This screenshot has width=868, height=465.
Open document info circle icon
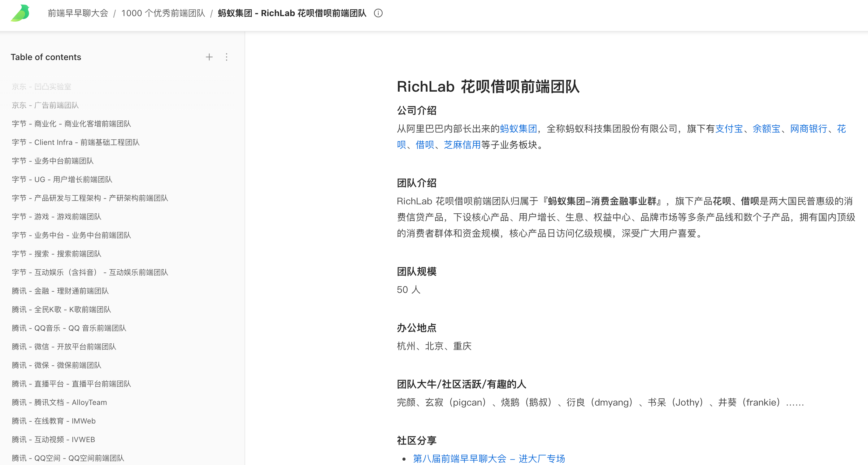[x=378, y=13]
